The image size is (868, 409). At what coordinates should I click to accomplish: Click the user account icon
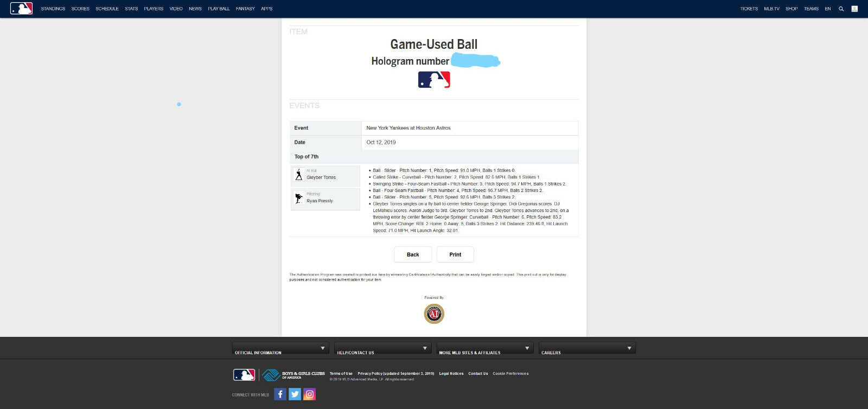(x=854, y=9)
